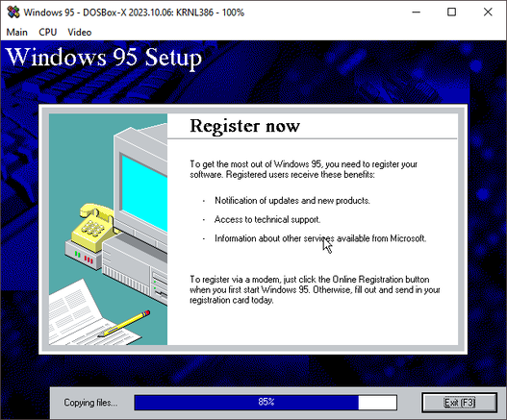Click the yellow pencil on registration form
The image size is (507, 420).
coord(124,324)
